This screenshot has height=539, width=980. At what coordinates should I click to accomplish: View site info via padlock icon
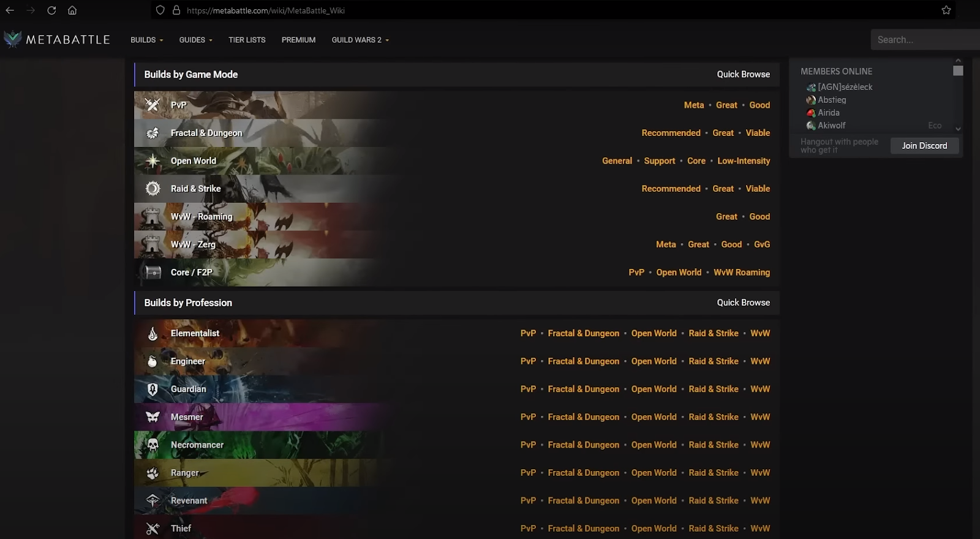[x=176, y=10]
